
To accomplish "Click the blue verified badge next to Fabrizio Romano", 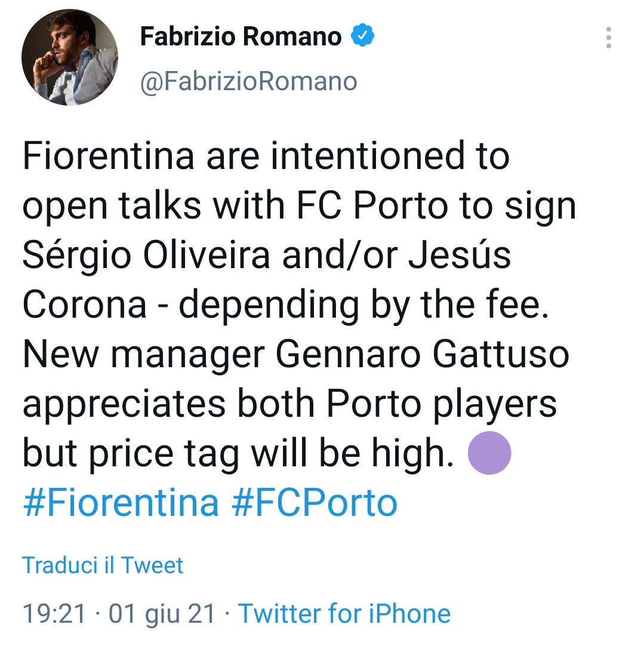I will [x=361, y=36].
